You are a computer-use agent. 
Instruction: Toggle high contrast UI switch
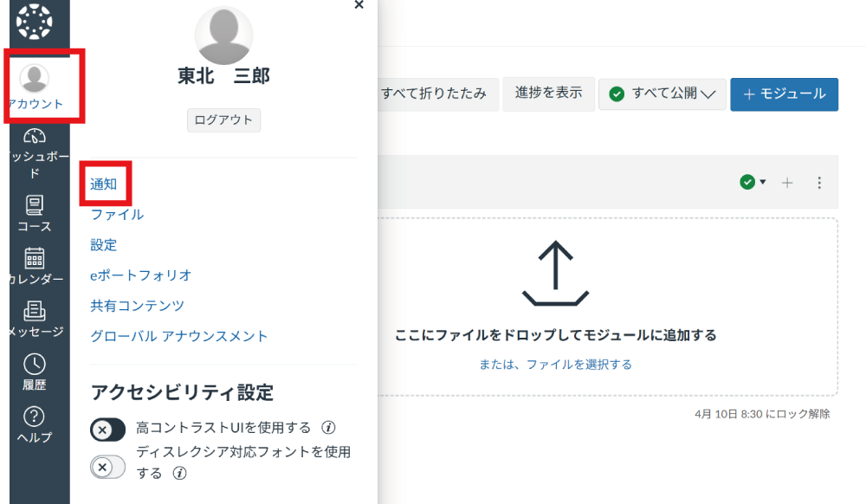[108, 429]
